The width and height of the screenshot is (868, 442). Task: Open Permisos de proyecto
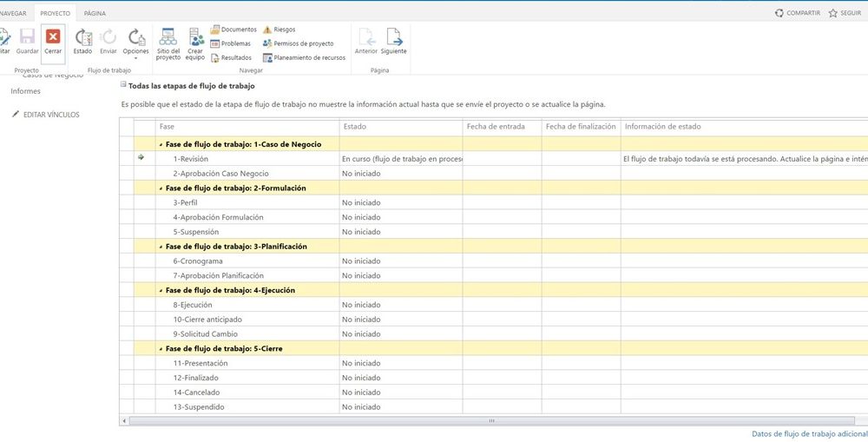299,43
